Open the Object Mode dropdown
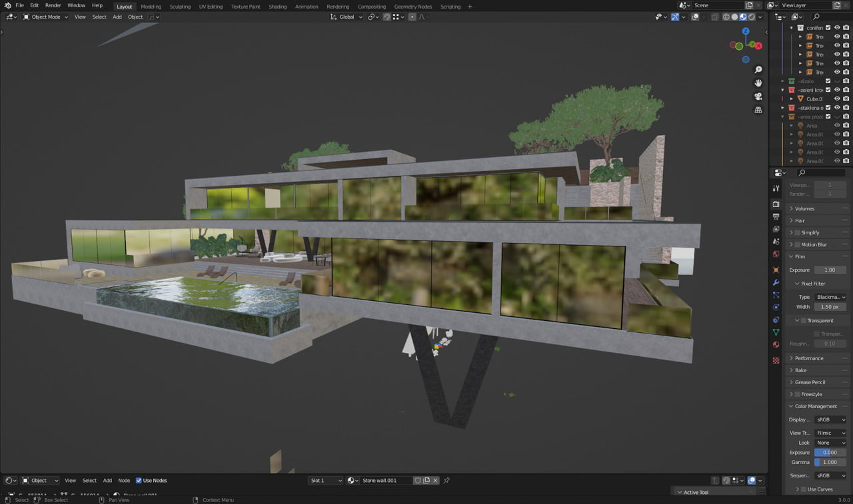This screenshot has height=504, width=853. pyautogui.click(x=45, y=17)
